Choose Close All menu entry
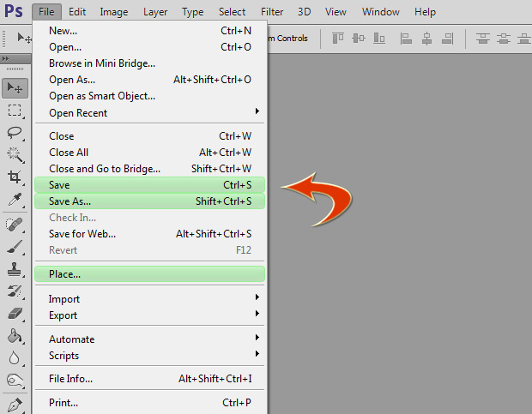This screenshot has width=532, height=414. 149,153
